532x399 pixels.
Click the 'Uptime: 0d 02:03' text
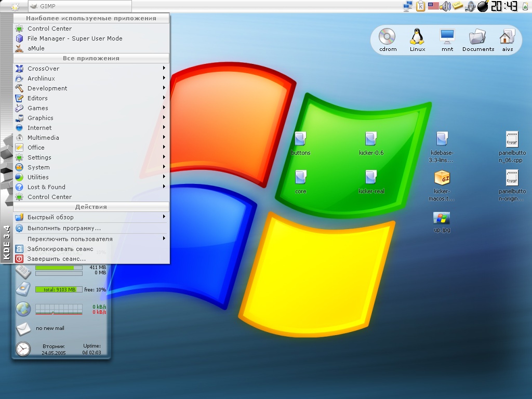91,349
